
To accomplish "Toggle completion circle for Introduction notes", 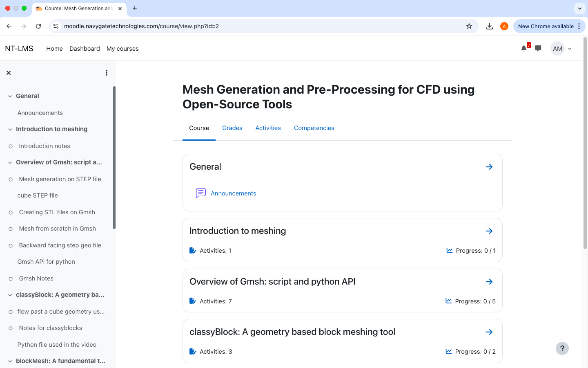I will (11, 146).
